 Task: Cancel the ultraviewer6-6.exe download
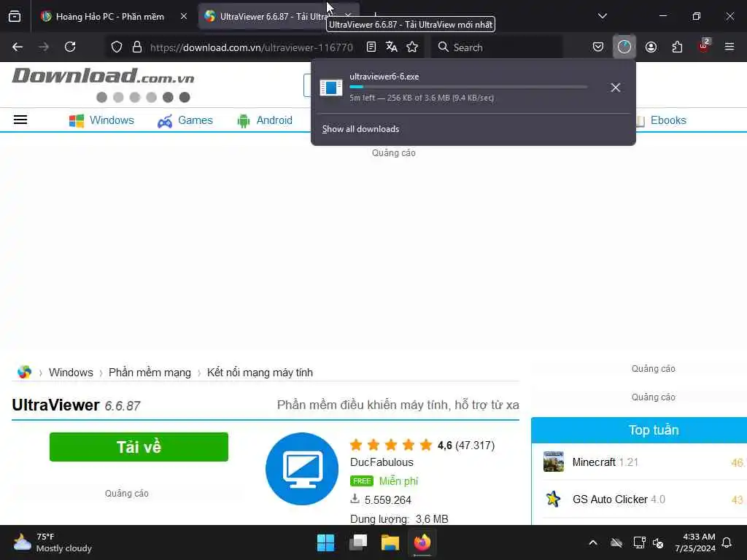(616, 87)
